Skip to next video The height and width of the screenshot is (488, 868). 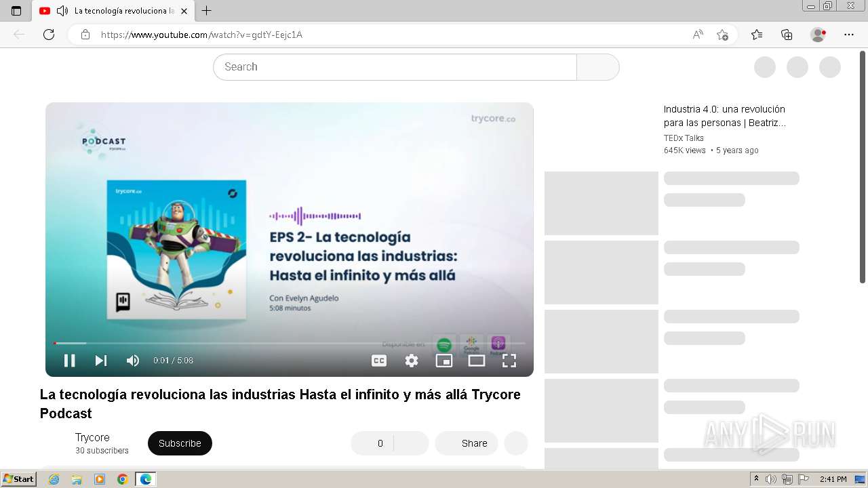click(x=101, y=361)
